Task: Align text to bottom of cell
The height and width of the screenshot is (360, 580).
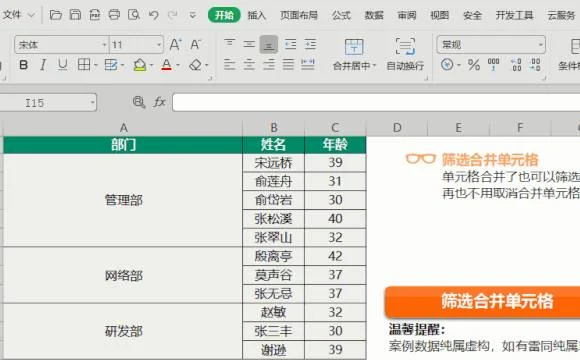Action: click(269, 44)
